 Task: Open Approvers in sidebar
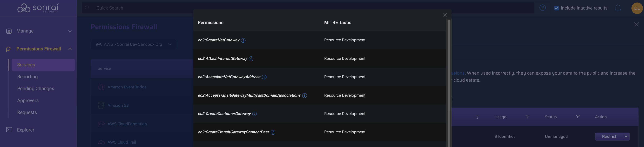(28, 101)
